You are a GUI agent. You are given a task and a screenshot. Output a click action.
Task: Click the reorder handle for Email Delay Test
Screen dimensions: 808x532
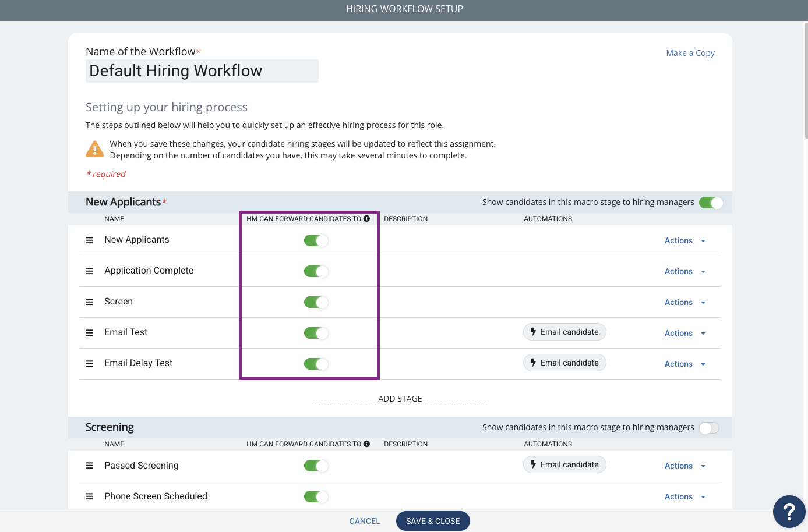tap(89, 364)
